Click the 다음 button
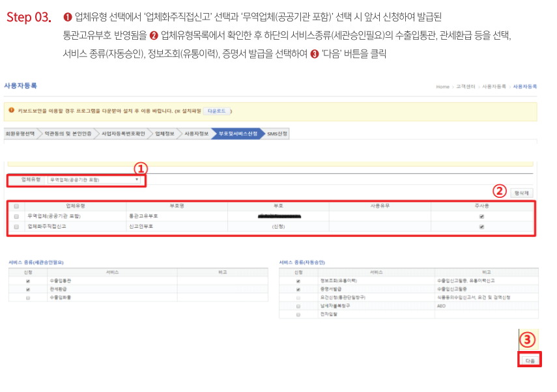 click(x=529, y=359)
